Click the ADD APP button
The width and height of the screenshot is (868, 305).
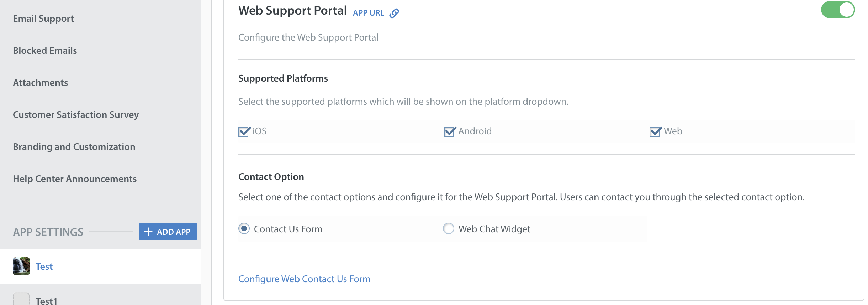click(x=168, y=232)
